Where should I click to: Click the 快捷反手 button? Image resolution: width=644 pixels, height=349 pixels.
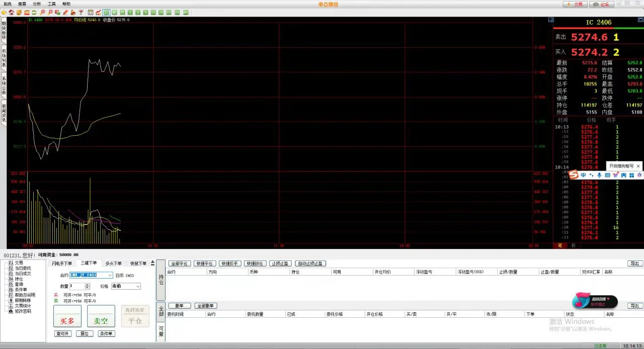(230, 264)
